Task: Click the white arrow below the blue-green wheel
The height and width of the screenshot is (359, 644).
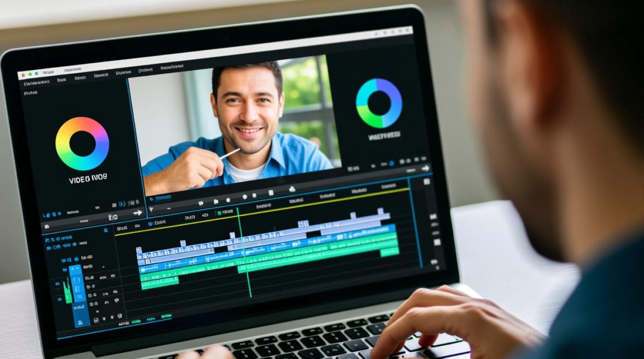Action: (425, 168)
